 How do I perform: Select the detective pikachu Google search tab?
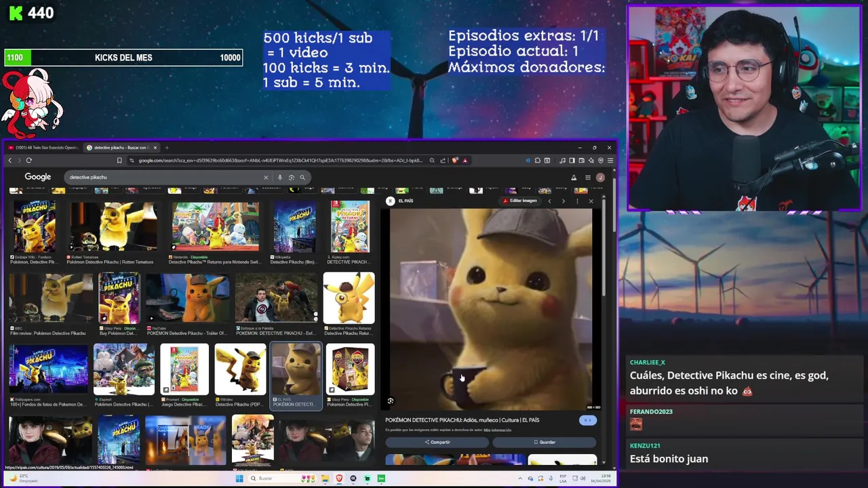121,148
